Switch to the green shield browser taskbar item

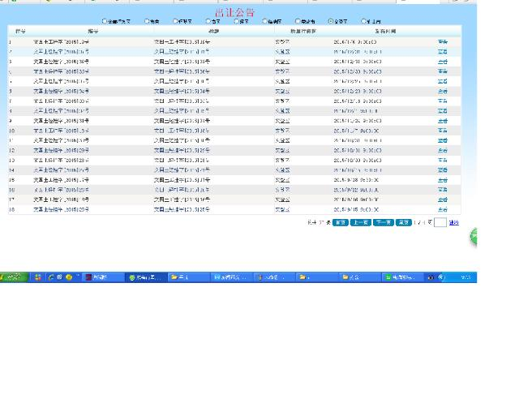pos(146,277)
